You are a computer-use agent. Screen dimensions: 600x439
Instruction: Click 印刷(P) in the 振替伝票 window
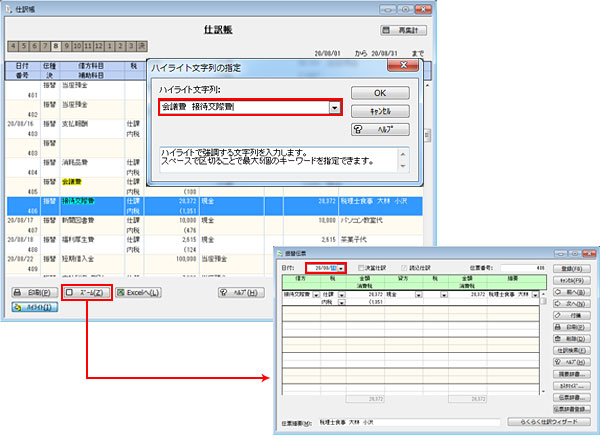(x=572, y=327)
